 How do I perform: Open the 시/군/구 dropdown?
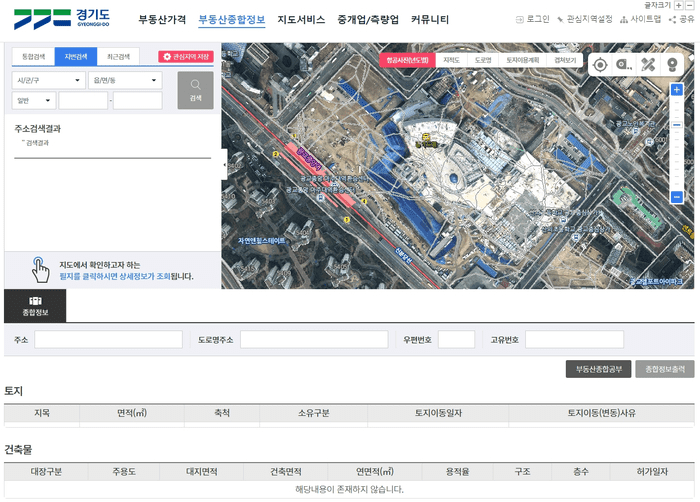coord(48,80)
